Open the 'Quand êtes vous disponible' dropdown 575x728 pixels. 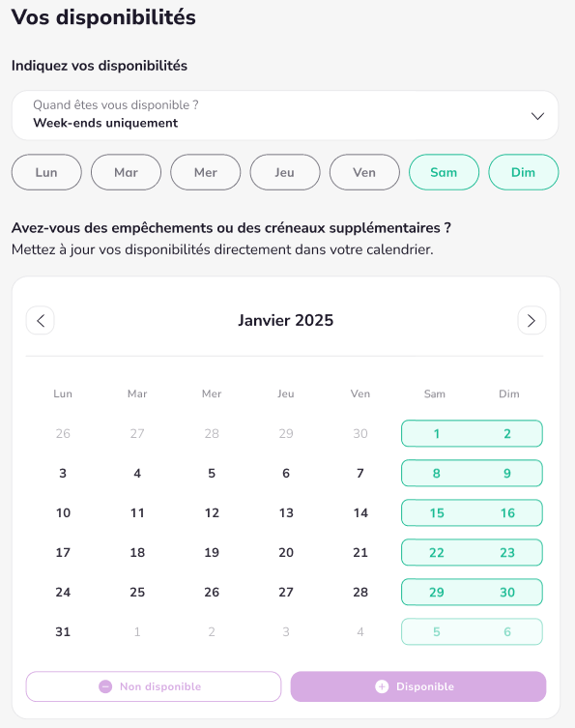285,115
